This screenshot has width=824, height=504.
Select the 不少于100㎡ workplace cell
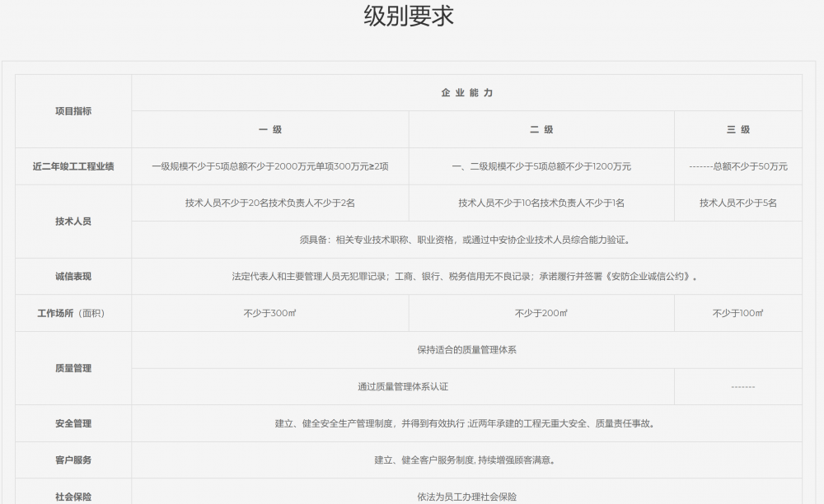pos(737,313)
